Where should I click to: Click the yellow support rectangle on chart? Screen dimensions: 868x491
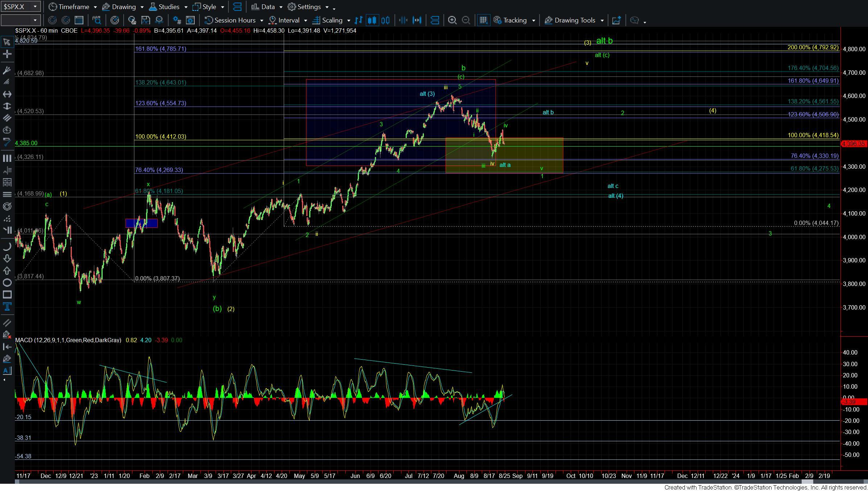click(504, 155)
